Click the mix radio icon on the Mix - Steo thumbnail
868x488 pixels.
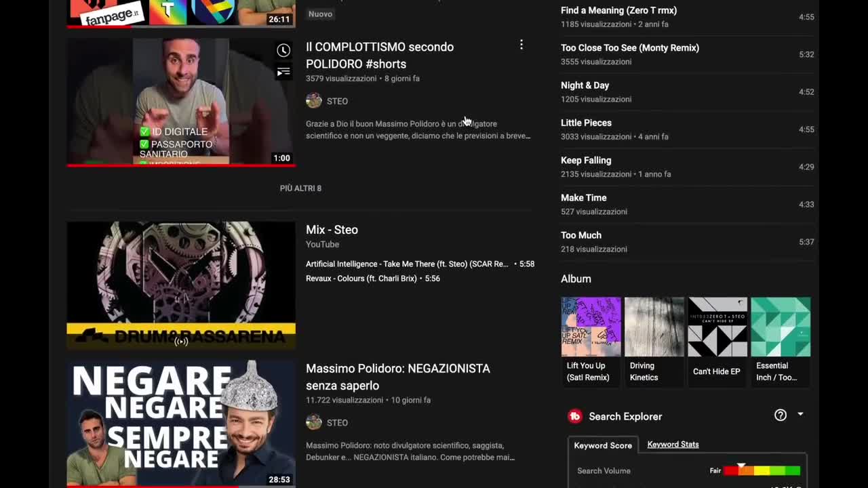[x=180, y=343]
